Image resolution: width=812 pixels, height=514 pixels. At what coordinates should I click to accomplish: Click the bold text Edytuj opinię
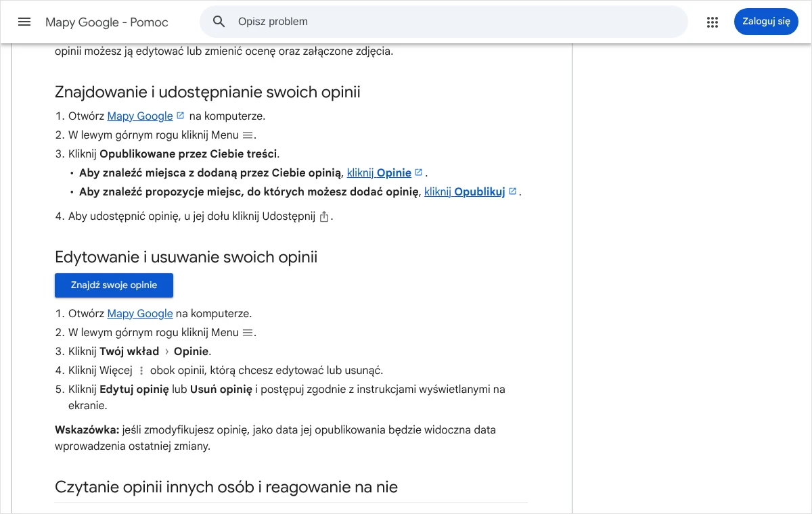[x=134, y=389]
